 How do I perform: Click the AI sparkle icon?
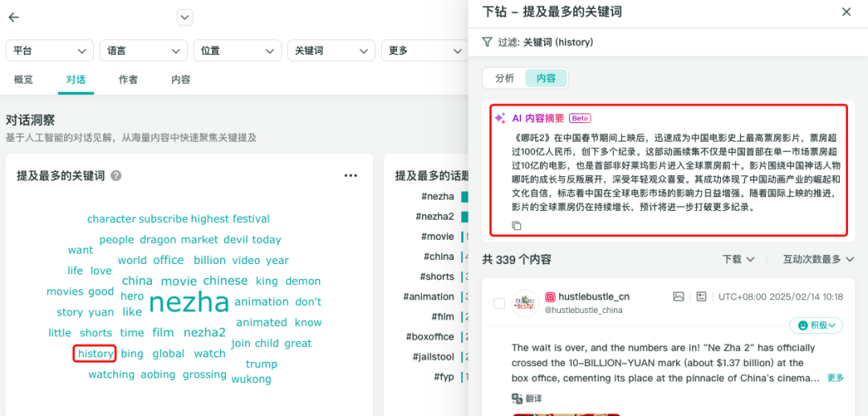coord(500,118)
